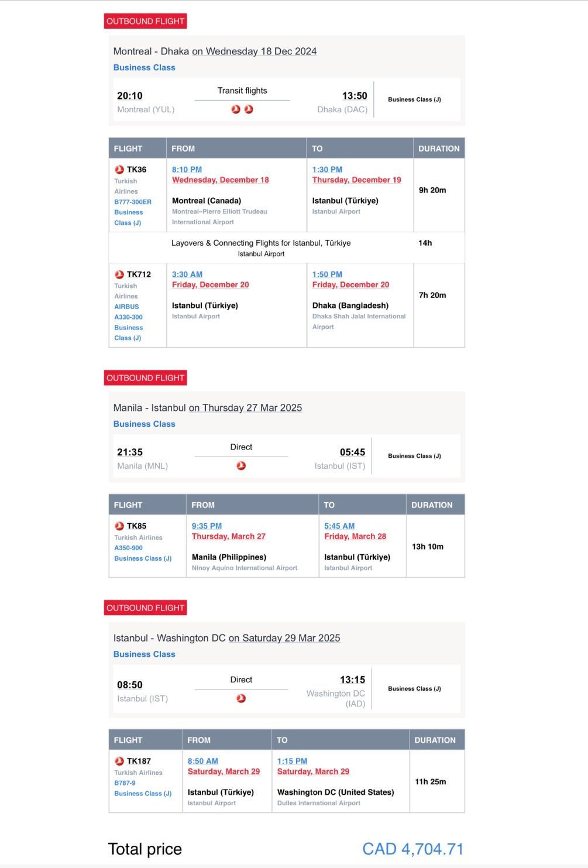Click the Turkish Airlines logo beside TK712

coord(119,275)
